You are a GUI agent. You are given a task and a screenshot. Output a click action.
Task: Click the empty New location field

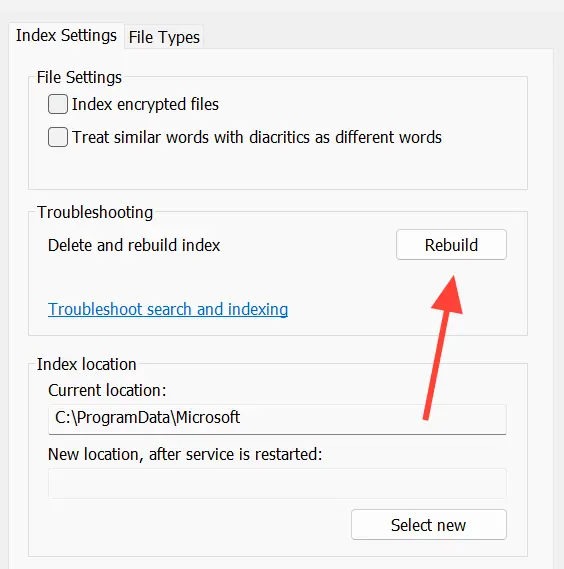click(277, 483)
